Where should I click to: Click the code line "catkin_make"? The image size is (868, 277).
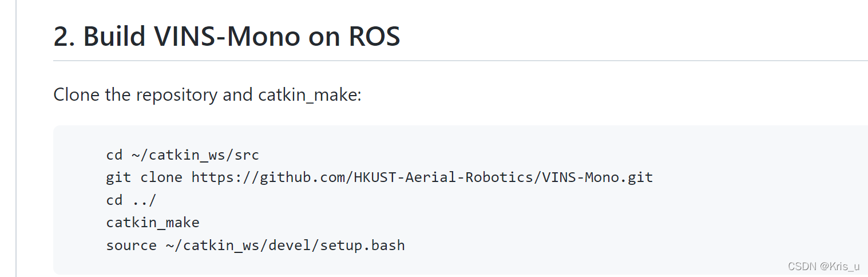pos(153,223)
